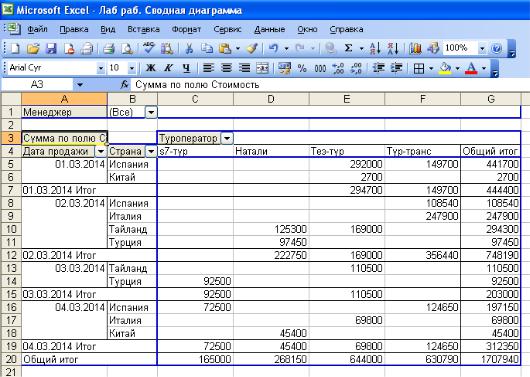Select column header E

[x=346, y=99]
